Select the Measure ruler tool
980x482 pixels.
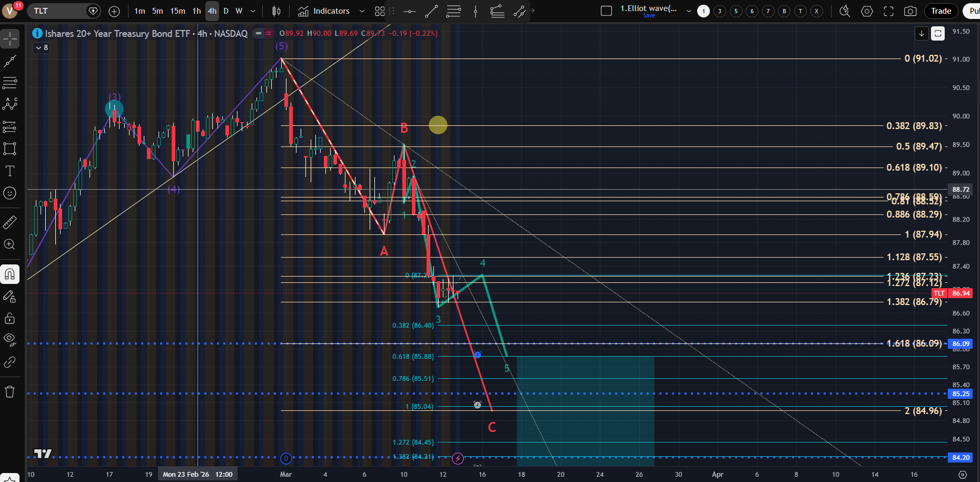tap(9, 223)
